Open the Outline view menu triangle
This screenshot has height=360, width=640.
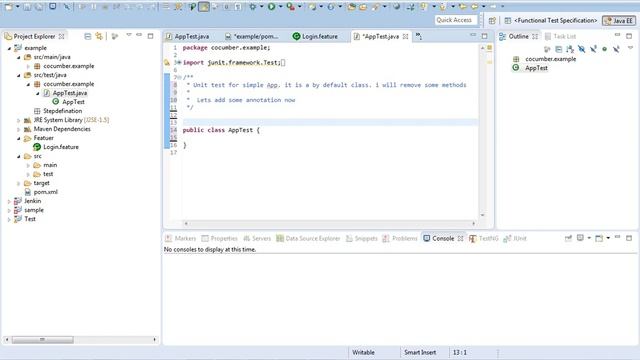[630, 48]
